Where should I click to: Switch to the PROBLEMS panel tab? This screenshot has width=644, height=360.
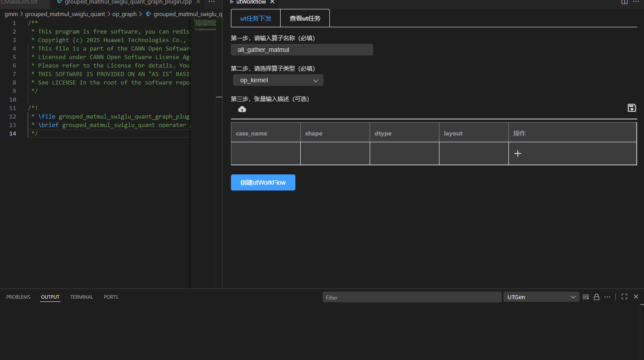point(18,297)
